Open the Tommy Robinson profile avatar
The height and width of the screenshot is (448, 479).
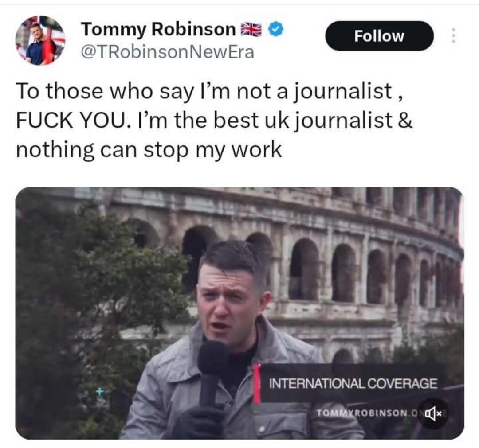pyautogui.click(x=40, y=40)
